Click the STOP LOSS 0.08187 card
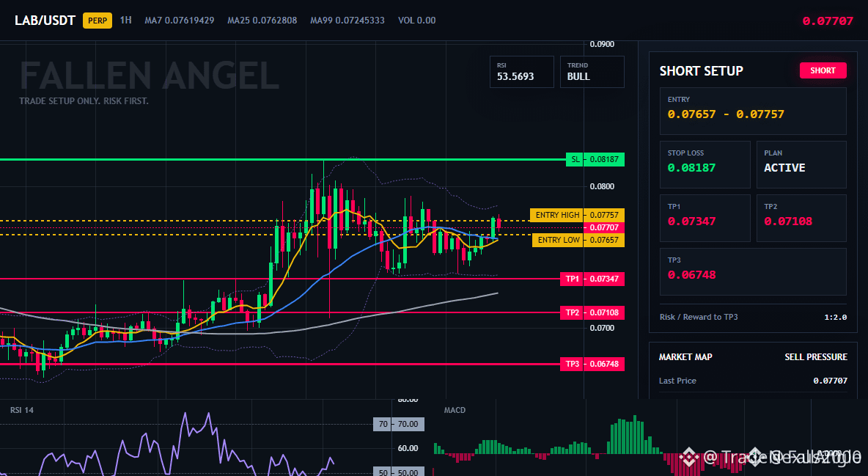 click(705, 164)
